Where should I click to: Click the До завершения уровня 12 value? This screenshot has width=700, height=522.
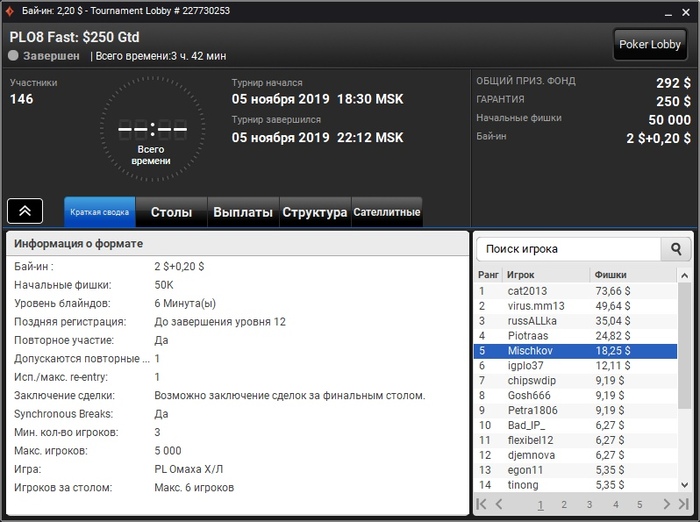tap(220, 322)
